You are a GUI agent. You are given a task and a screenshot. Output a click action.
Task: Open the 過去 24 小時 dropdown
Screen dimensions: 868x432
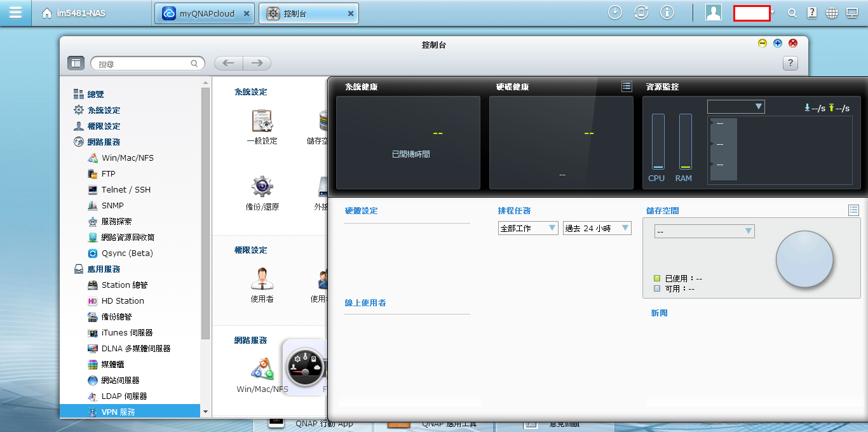click(597, 228)
